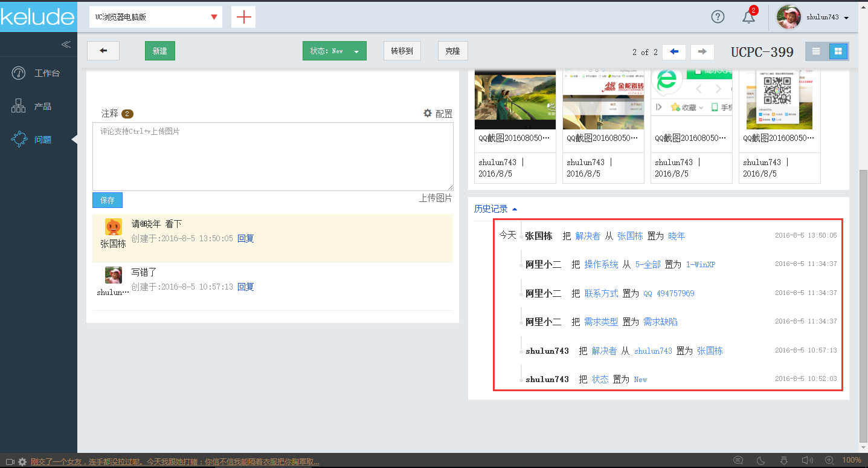Collapse the 历史记录 section
Image resolution: width=868 pixels, height=468 pixels.
(495, 209)
